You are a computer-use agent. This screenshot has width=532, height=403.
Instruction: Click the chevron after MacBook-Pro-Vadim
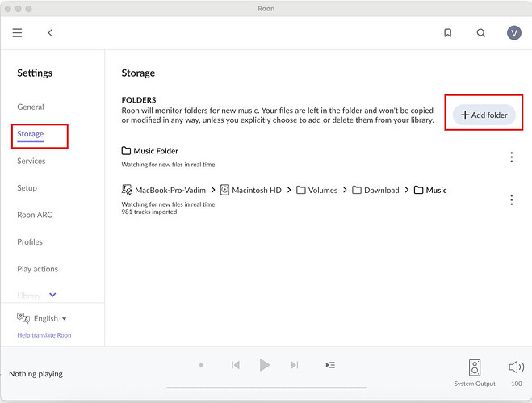213,190
